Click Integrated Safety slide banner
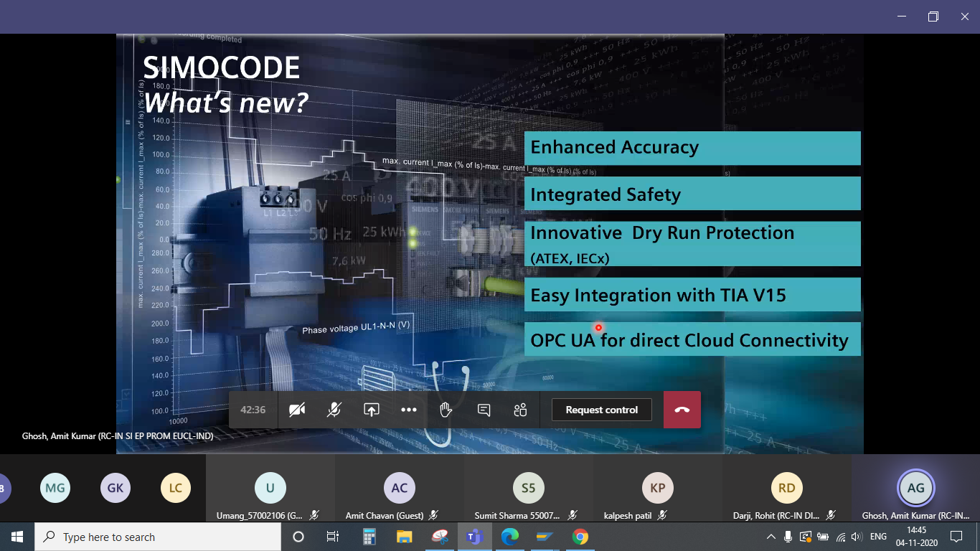This screenshot has height=551, width=980. [692, 194]
